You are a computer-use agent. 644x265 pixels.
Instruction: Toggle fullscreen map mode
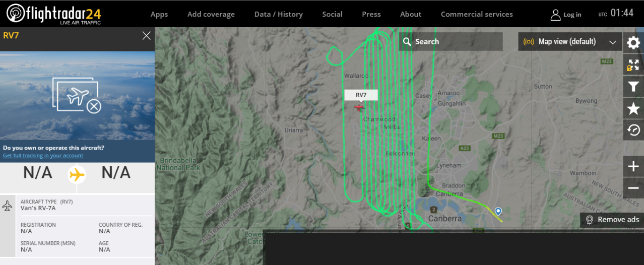pyautogui.click(x=633, y=64)
